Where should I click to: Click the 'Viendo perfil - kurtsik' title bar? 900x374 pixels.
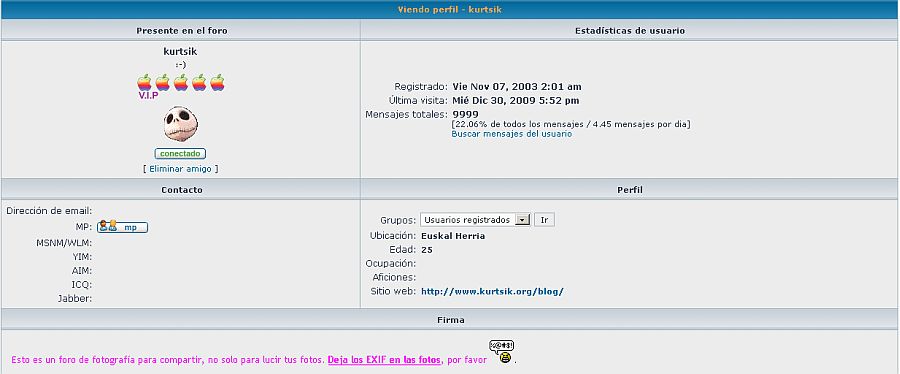point(450,10)
